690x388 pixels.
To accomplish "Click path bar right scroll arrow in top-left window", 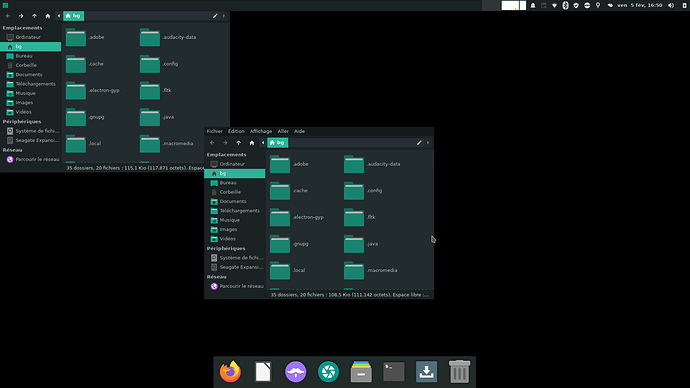I will click(224, 16).
